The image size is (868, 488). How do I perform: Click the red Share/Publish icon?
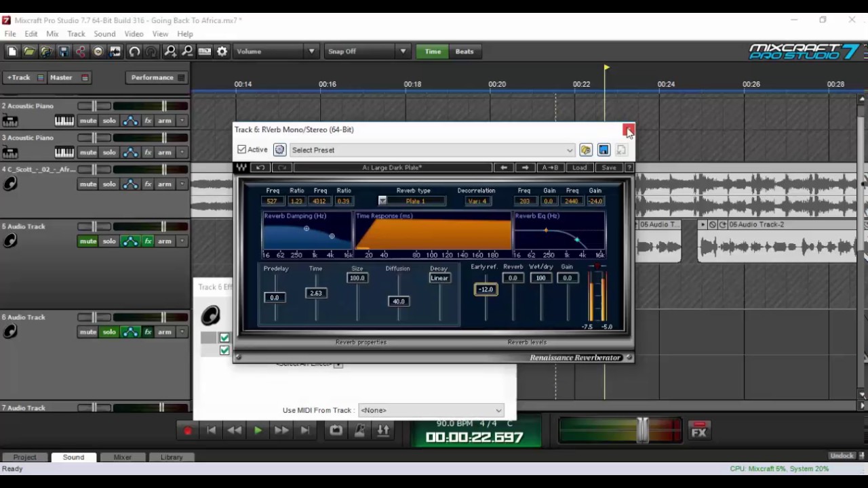tap(81, 52)
